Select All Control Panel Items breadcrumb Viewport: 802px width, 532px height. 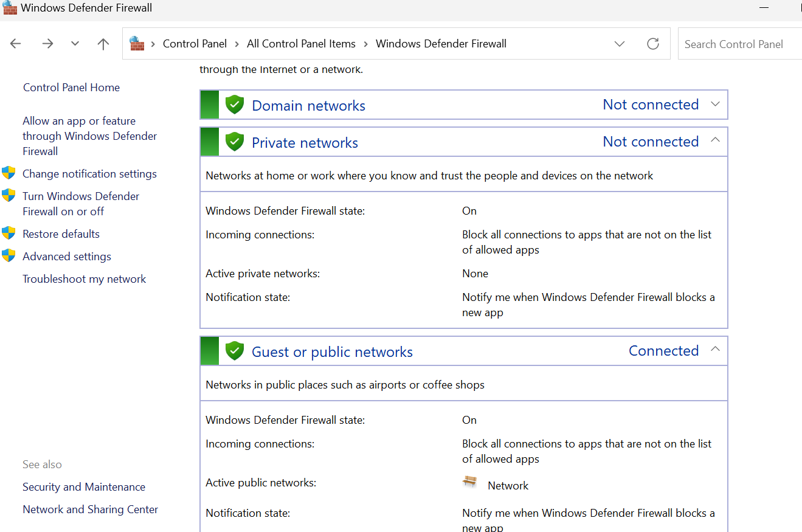click(301, 44)
